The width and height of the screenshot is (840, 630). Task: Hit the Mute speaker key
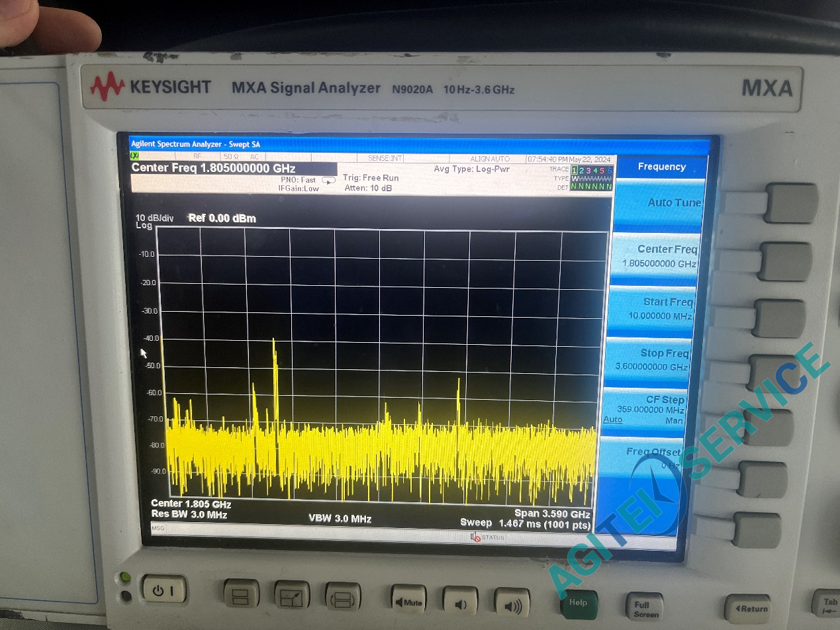pos(408,602)
